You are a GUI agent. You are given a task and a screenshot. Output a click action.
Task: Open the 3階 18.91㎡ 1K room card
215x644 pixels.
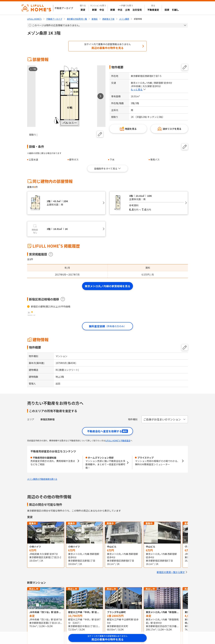tap(66, 229)
